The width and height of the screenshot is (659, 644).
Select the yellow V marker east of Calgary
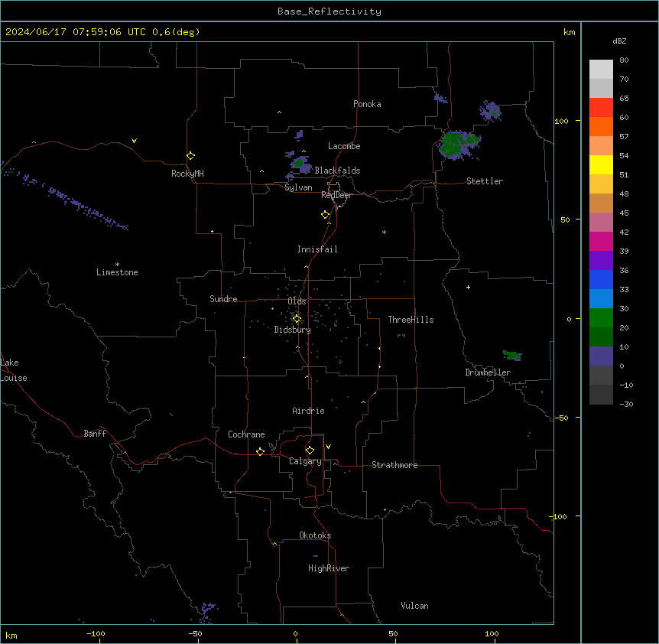coord(328,447)
